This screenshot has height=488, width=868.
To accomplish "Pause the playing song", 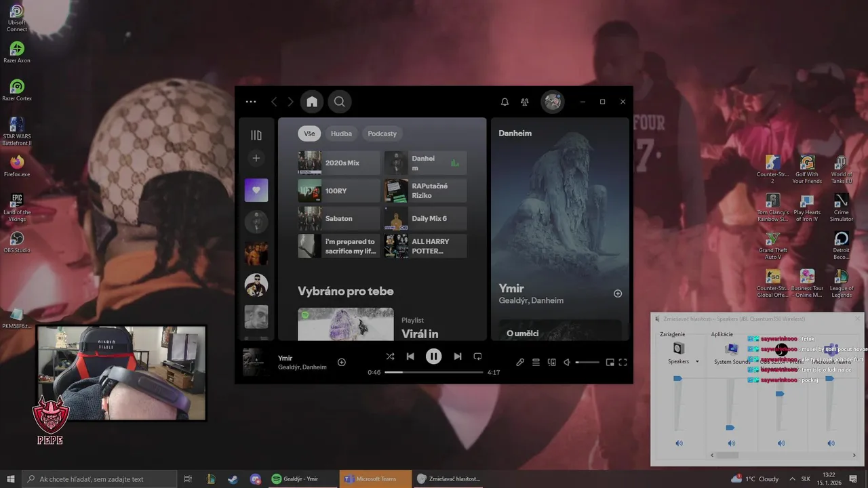I will click(434, 357).
